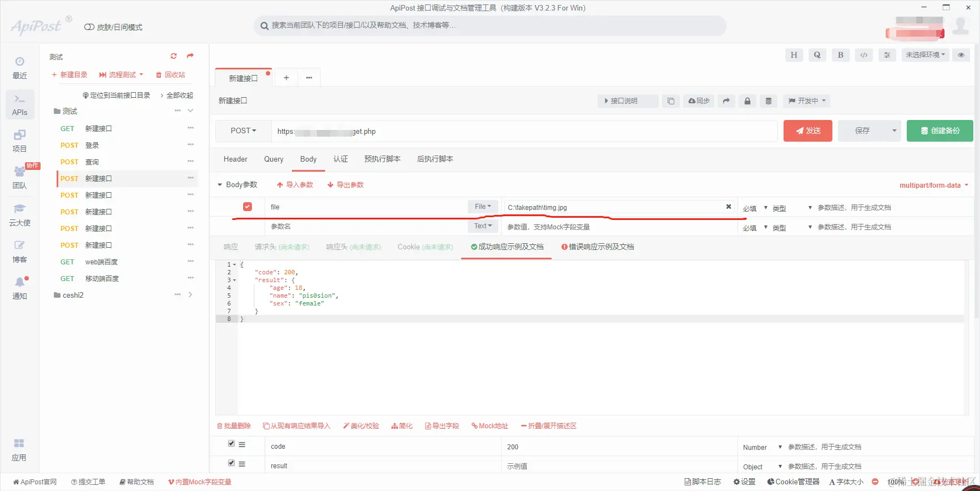
Task: Add a new tab with the plus icon
Action: point(286,78)
